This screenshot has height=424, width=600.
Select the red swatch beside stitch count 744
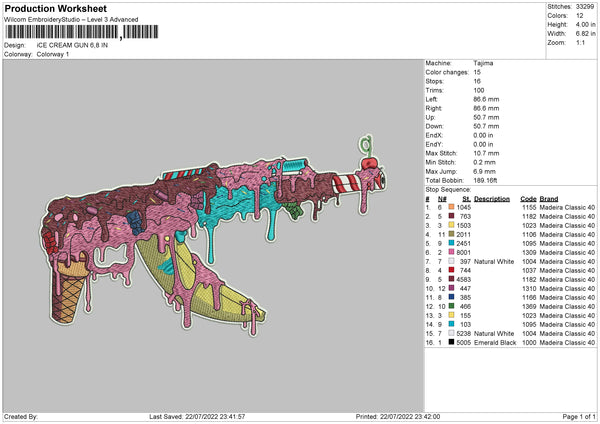click(x=452, y=270)
